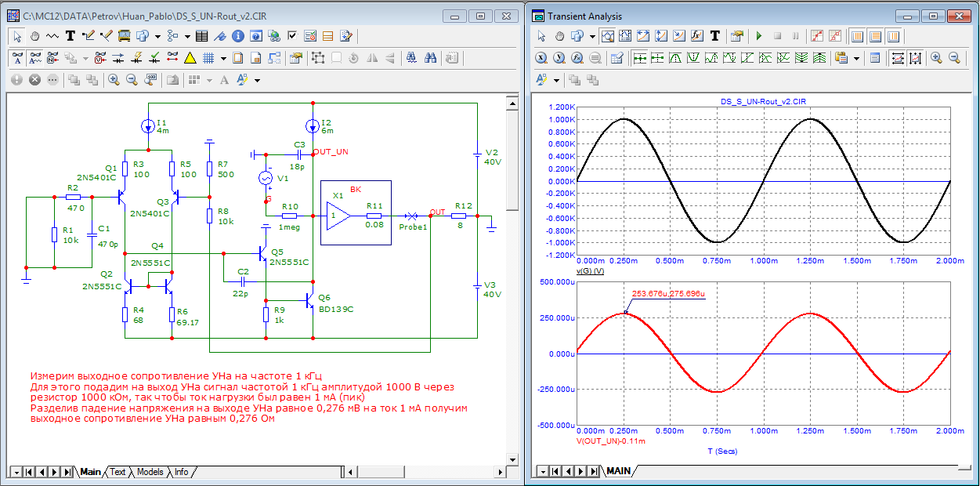Select the Pan hand tool in Transient Analysis
Screen dimensions: 980x486
pyautogui.click(x=559, y=36)
